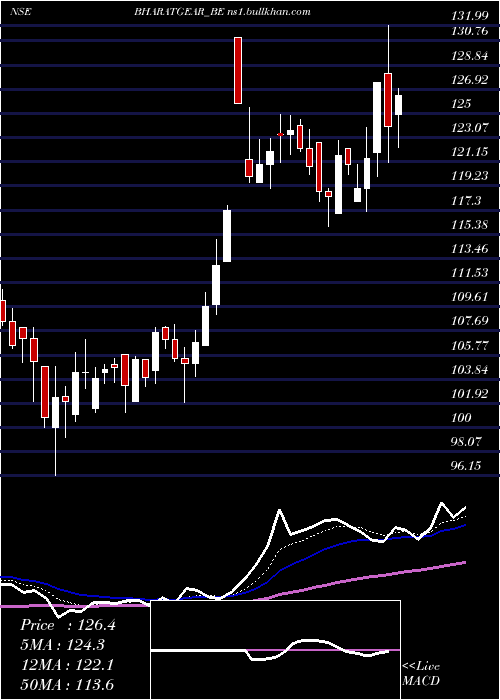Click the 130.76 price axis label

[x=468, y=33]
